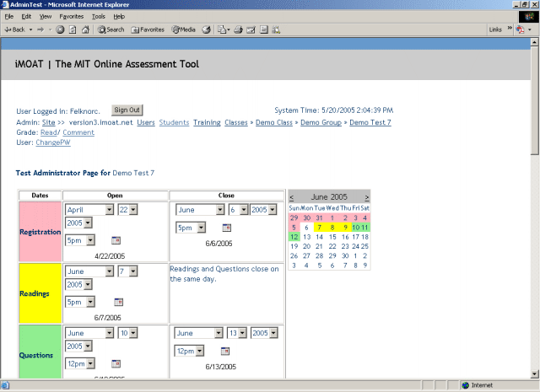Open calendar picker for Registration close date
Screen dimensions: 540x392
click(x=226, y=228)
